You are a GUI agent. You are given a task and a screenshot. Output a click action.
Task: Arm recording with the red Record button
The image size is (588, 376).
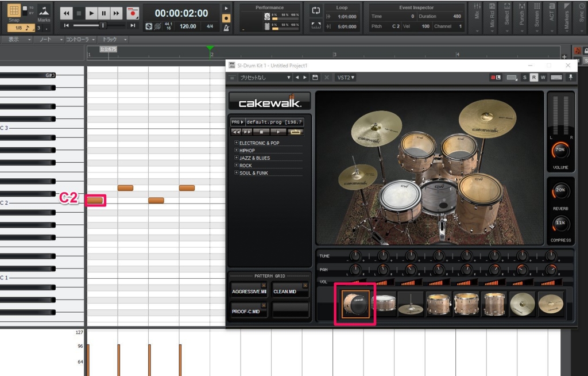click(133, 14)
